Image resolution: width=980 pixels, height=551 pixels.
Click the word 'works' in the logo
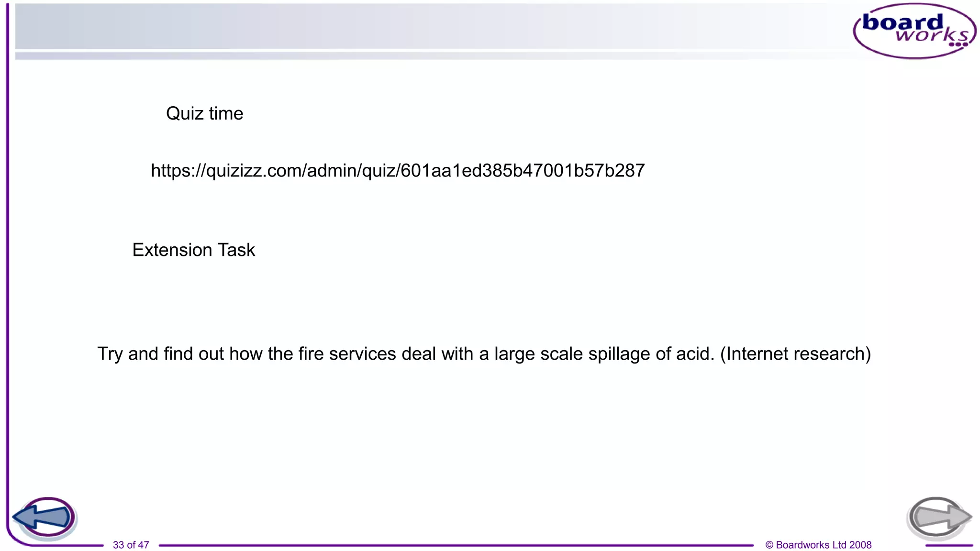click(x=932, y=34)
